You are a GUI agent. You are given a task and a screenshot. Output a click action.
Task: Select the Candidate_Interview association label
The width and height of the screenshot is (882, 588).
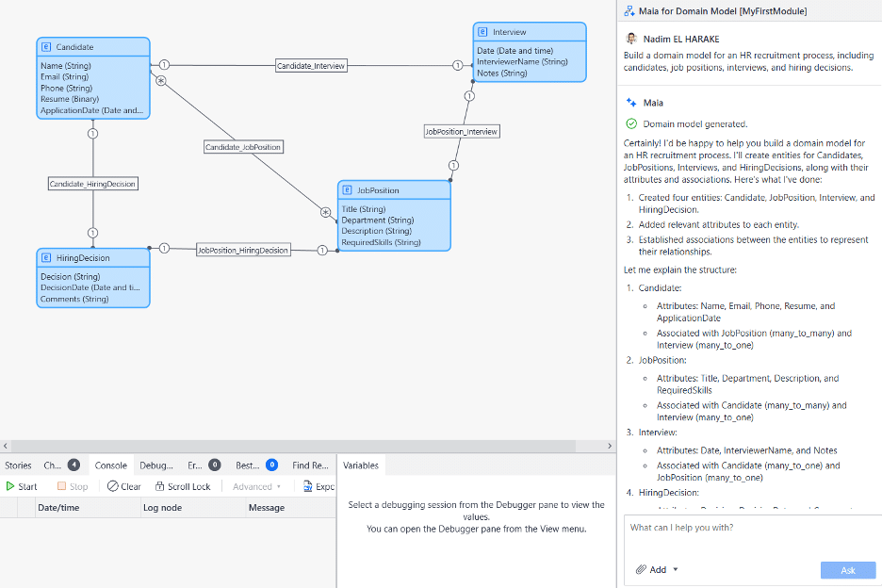pyautogui.click(x=311, y=66)
